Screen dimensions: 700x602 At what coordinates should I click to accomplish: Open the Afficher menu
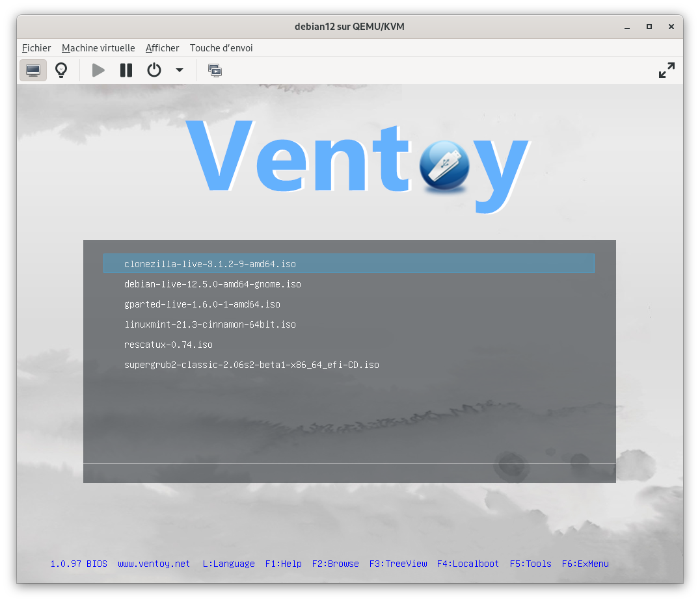162,48
